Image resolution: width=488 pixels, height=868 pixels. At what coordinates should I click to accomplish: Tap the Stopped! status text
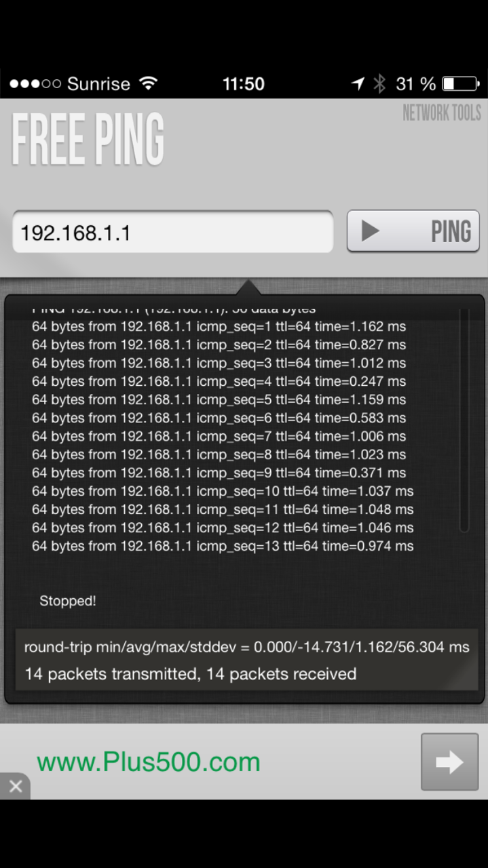[68, 601]
